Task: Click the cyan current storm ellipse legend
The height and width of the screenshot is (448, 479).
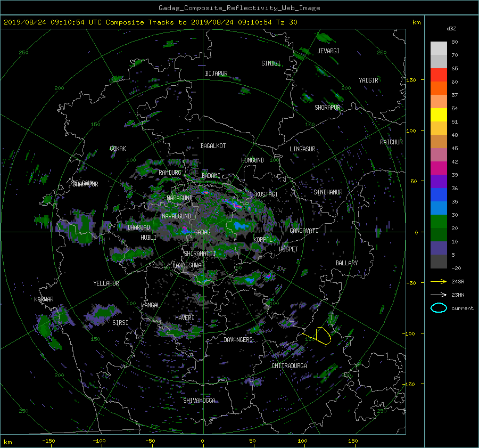Action: (439, 308)
